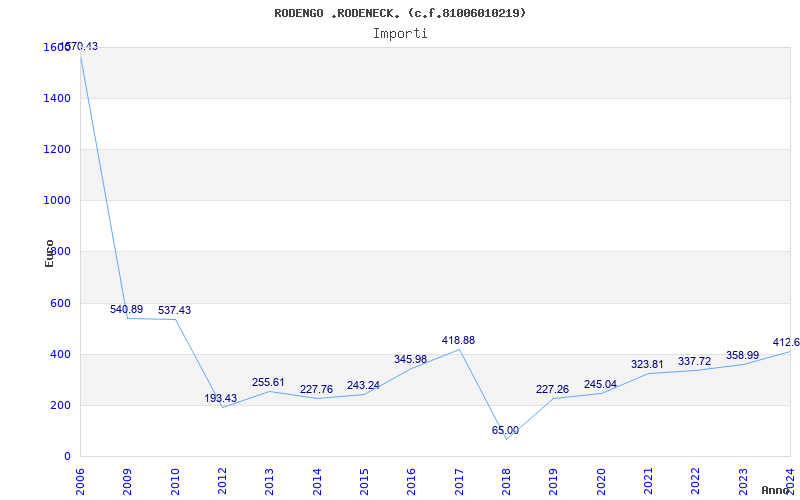Screen dimensions: 800x500
Task: Select the y-axis tick label 1000
Action: pos(57,201)
